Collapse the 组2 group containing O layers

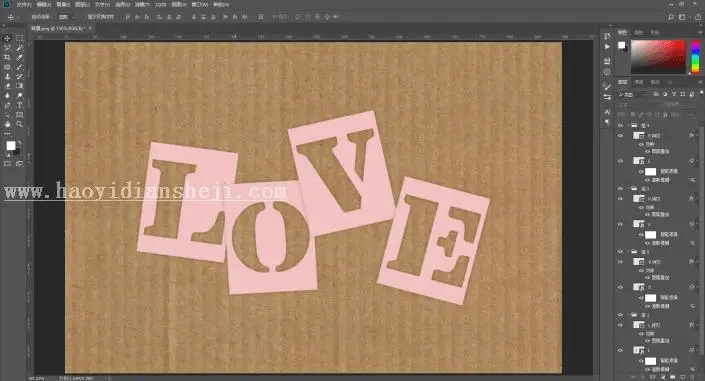(x=629, y=251)
